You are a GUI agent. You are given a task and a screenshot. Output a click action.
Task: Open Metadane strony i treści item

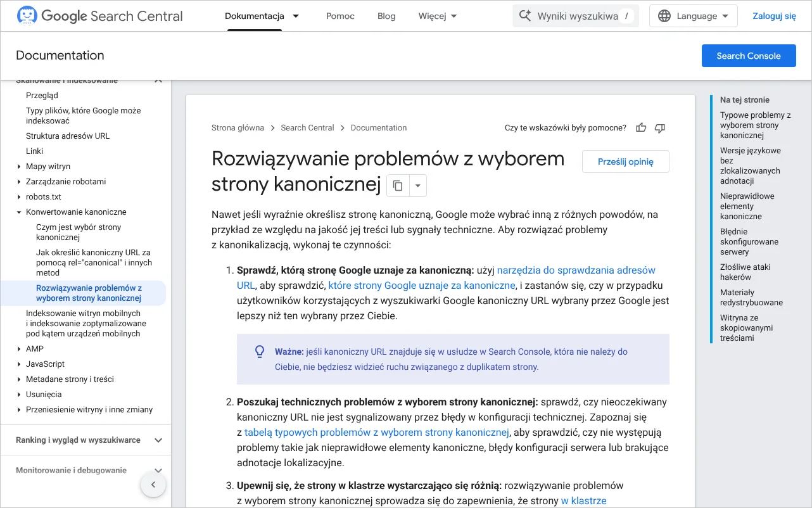coord(70,379)
